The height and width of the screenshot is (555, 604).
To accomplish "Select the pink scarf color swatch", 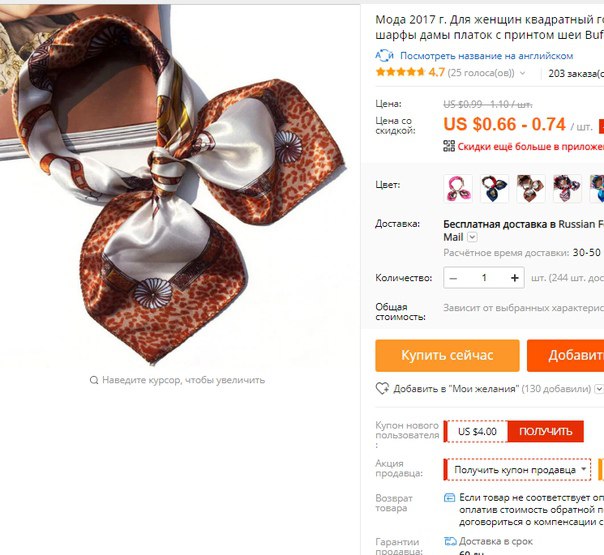I will tap(458, 188).
